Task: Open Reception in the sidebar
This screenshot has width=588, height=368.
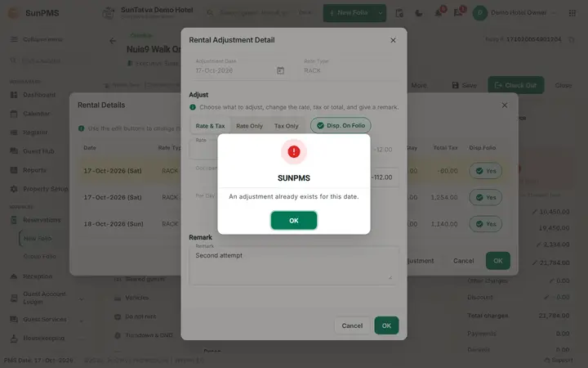Action: pyautogui.click(x=38, y=276)
